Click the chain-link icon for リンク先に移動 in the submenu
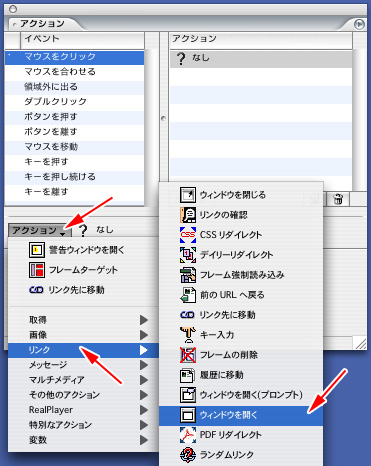The height and width of the screenshot is (466, 371). (187, 315)
